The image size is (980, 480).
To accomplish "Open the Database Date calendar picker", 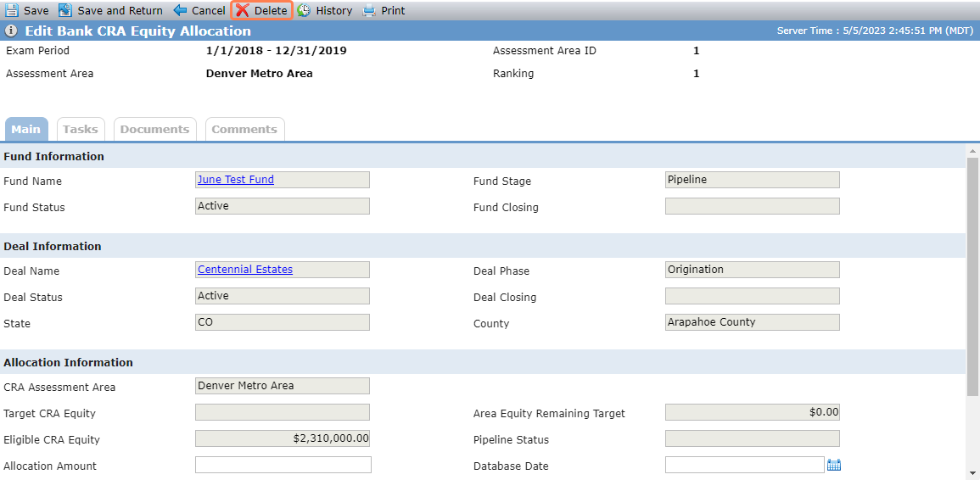I will (x=834, y=465).
